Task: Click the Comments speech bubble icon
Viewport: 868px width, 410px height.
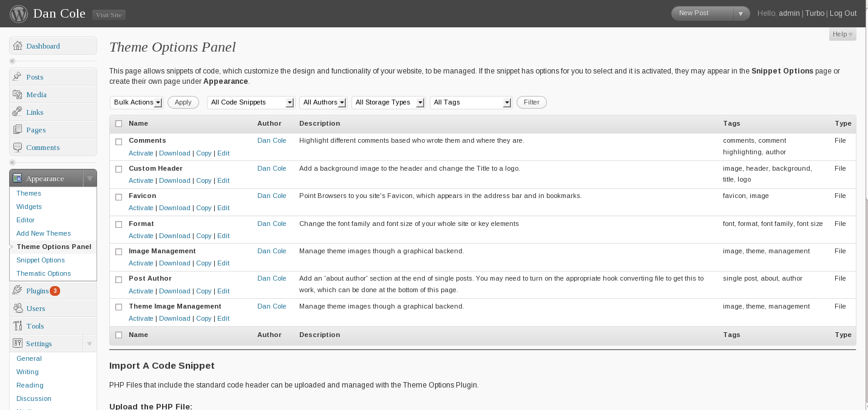Action: coord(18,148)
